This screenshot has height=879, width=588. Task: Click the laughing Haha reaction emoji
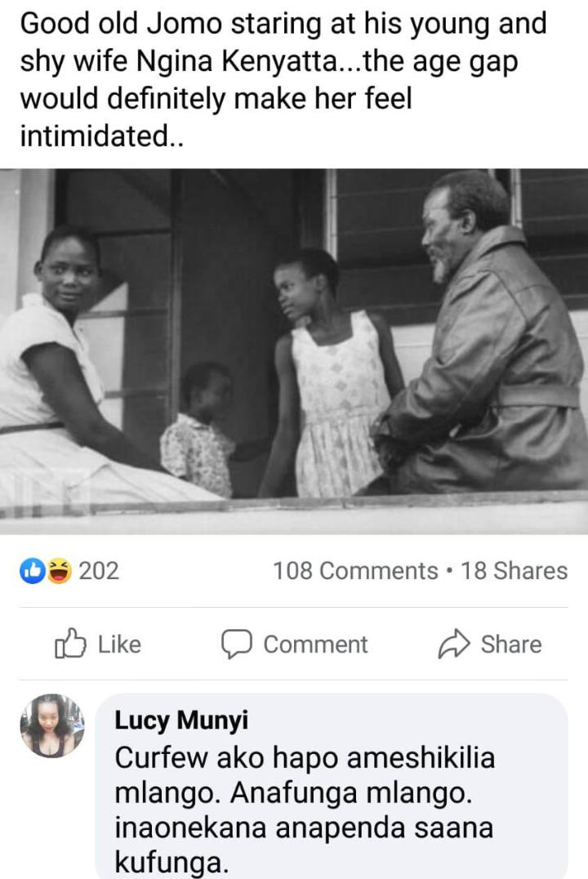coord(60,571)
